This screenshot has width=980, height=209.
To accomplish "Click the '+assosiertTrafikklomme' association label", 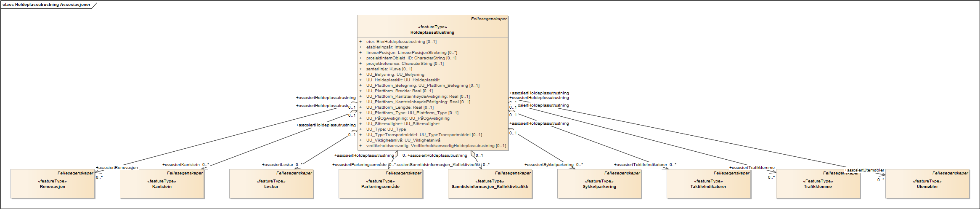I will pos(752,168).
